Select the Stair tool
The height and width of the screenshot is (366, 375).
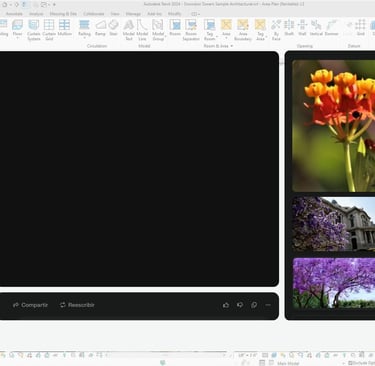[113, 27]
